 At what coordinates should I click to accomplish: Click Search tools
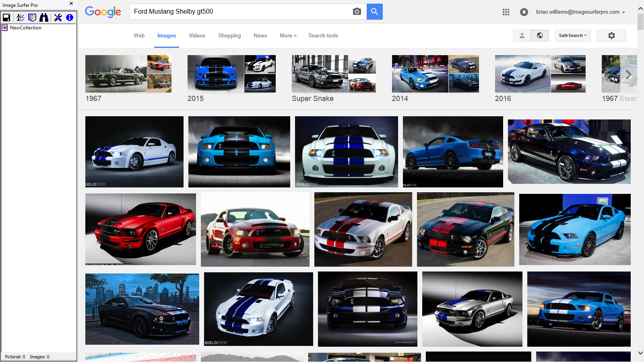323,35
